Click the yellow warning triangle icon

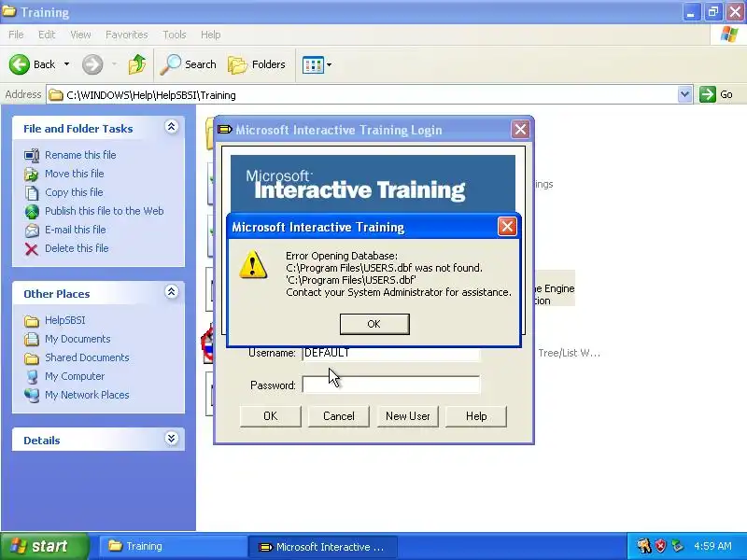pyautogui.click(x=252, y=265)
